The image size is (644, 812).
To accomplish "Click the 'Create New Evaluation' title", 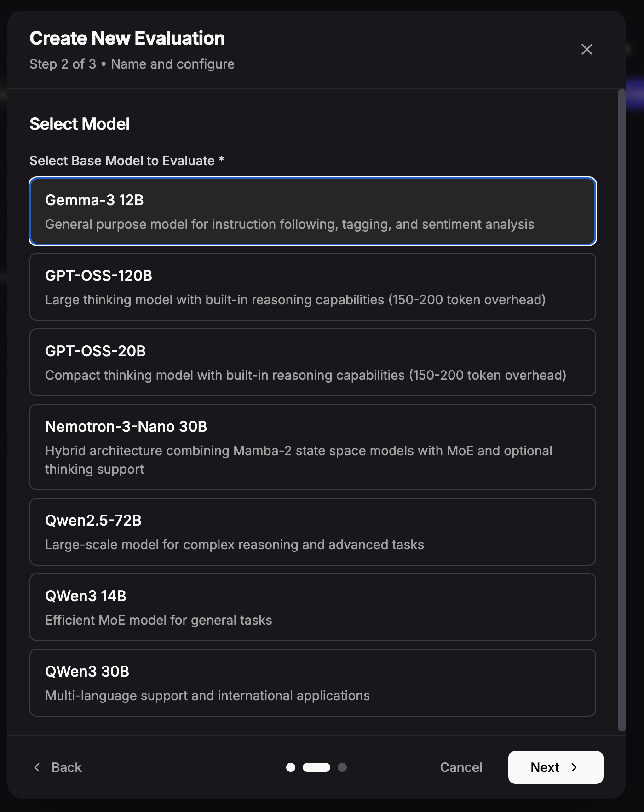I will 127,38.
